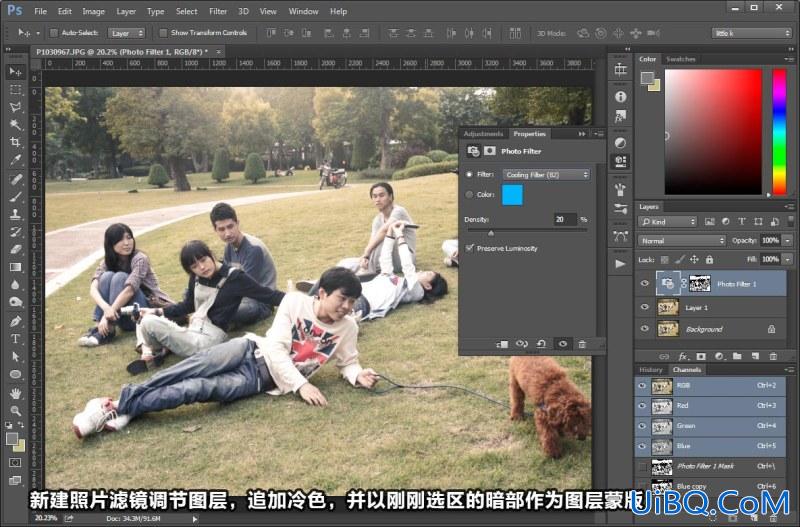
Task: Open Fill value dropdown arrow
Action: click(x=788, y=259)
